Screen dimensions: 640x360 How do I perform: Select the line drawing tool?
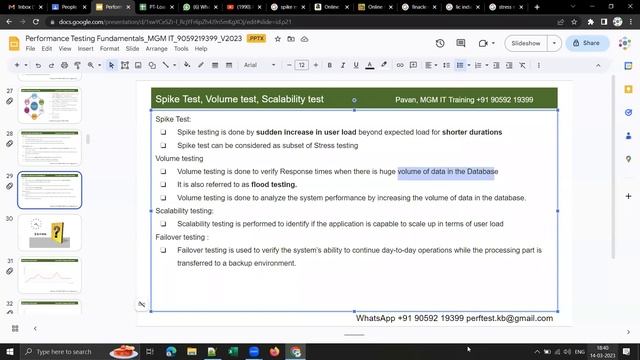click(165, 65)
